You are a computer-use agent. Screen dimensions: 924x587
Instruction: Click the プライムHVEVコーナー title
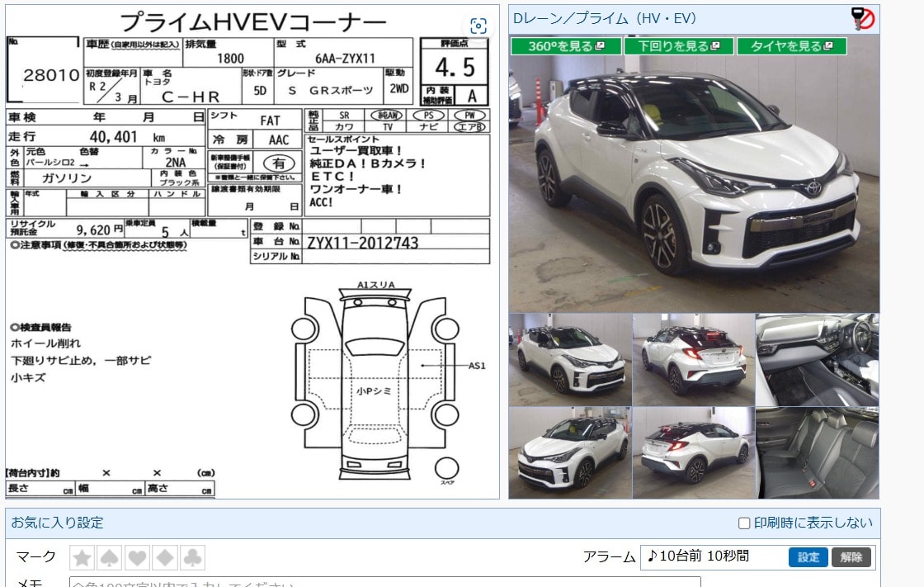click(253, 22)
